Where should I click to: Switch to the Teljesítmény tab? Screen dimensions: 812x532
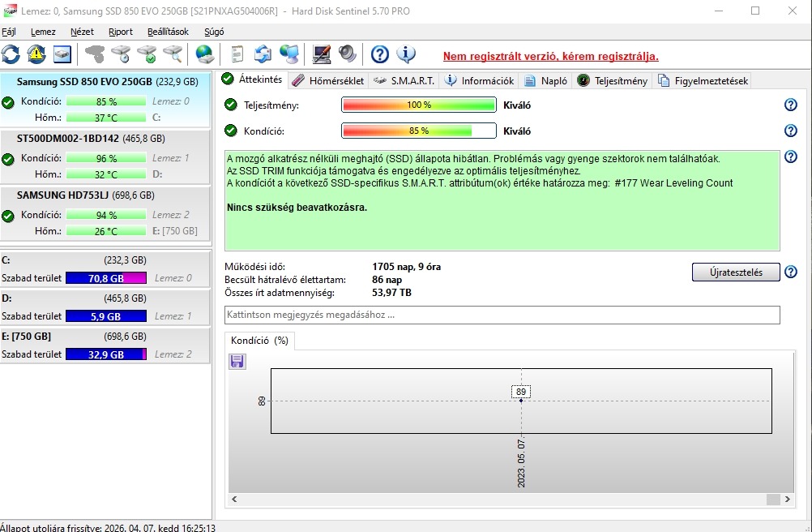612,81
